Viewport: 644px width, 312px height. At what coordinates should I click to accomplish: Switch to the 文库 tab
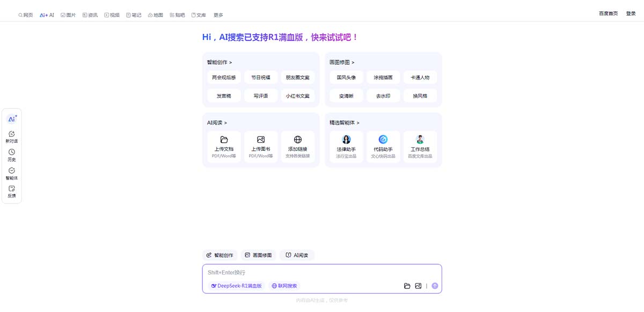click(x=199, y=15)
